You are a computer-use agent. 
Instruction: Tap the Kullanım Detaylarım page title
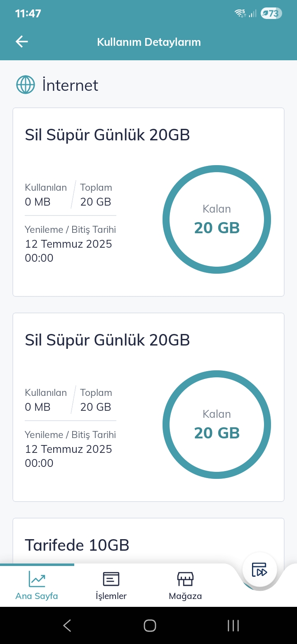pyautogui.click(x=149, y=42)
